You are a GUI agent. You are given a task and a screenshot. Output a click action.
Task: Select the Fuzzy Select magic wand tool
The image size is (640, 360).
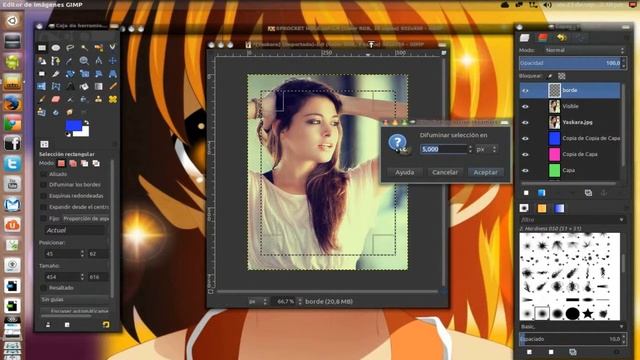tap(84, 48)
